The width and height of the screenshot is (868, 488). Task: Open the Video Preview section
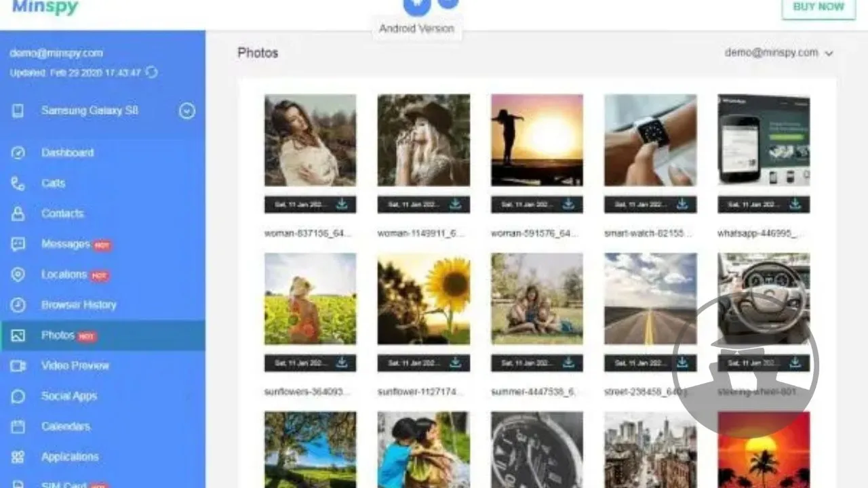point(75,366)
